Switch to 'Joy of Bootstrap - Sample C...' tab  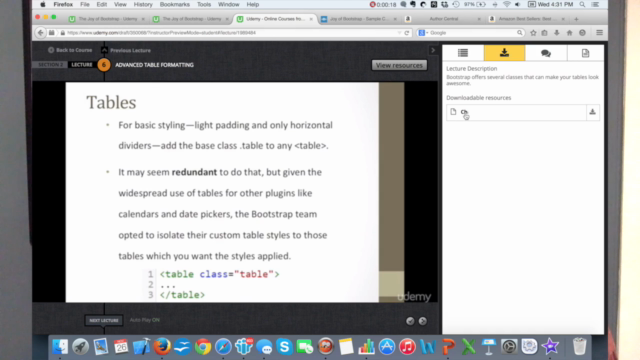tap(358, 19)
